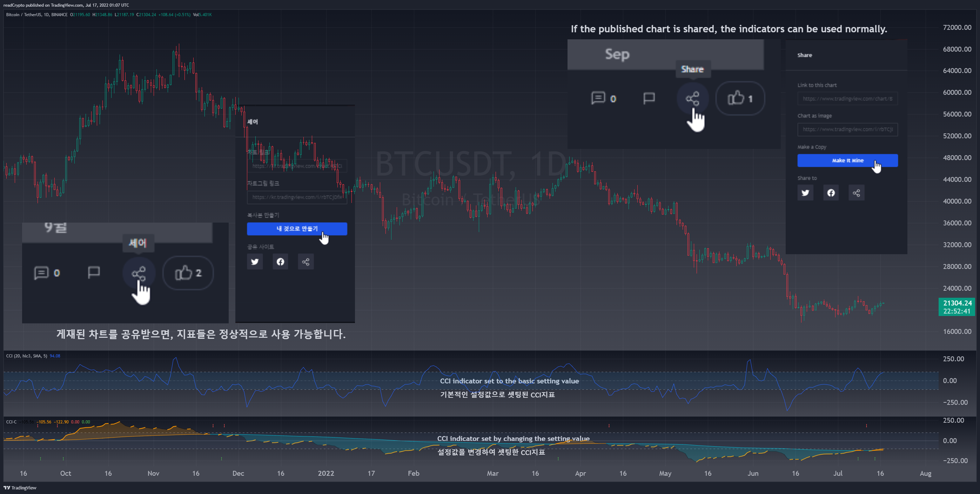Click the 16000.00 price axis label
Screen dimensions: 980x494
pyautogui.click(x=957, y=331)
